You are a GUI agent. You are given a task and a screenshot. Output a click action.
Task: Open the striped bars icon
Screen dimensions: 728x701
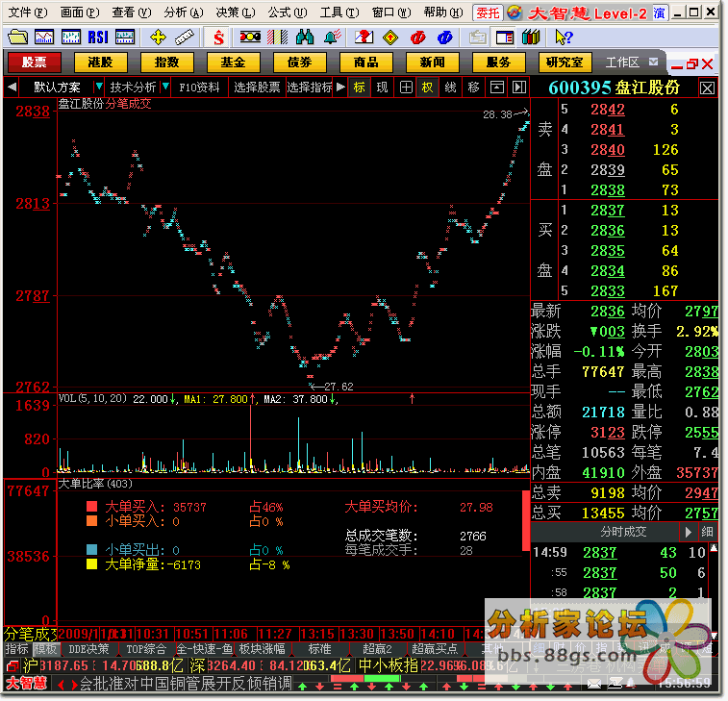(x=278, y=38)
